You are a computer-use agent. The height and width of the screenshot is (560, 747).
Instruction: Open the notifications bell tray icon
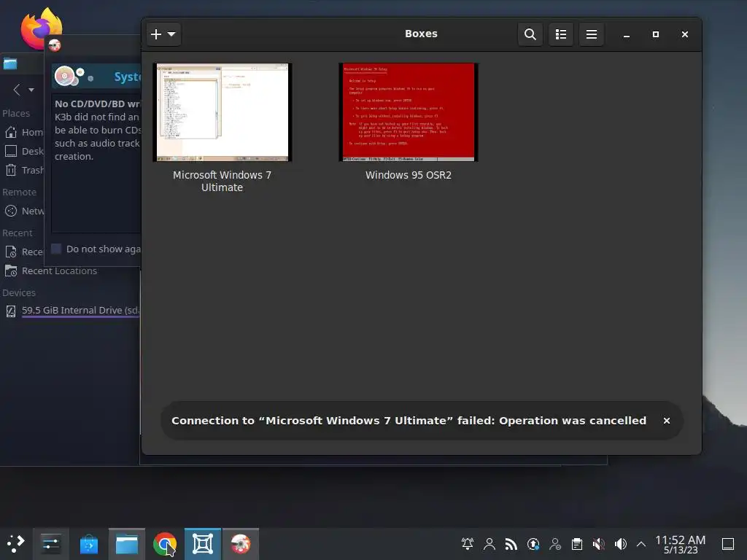tap(468, 544)
